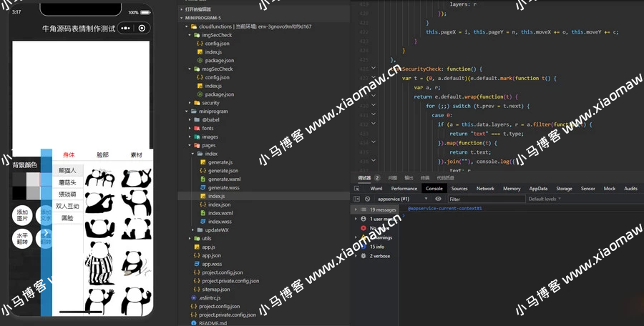Select the images folder icon
The width and height of the screenshot is (644, 326).
197,137
